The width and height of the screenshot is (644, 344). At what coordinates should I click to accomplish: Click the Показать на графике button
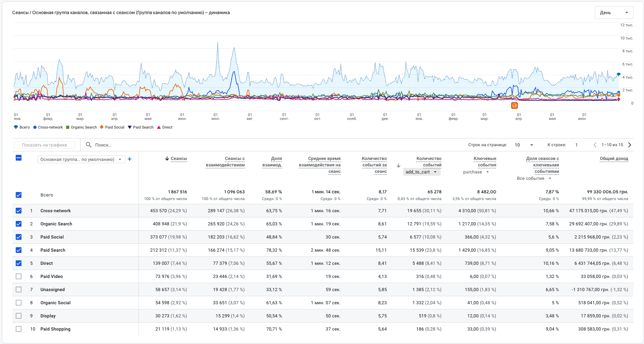(x=45, y=145)
